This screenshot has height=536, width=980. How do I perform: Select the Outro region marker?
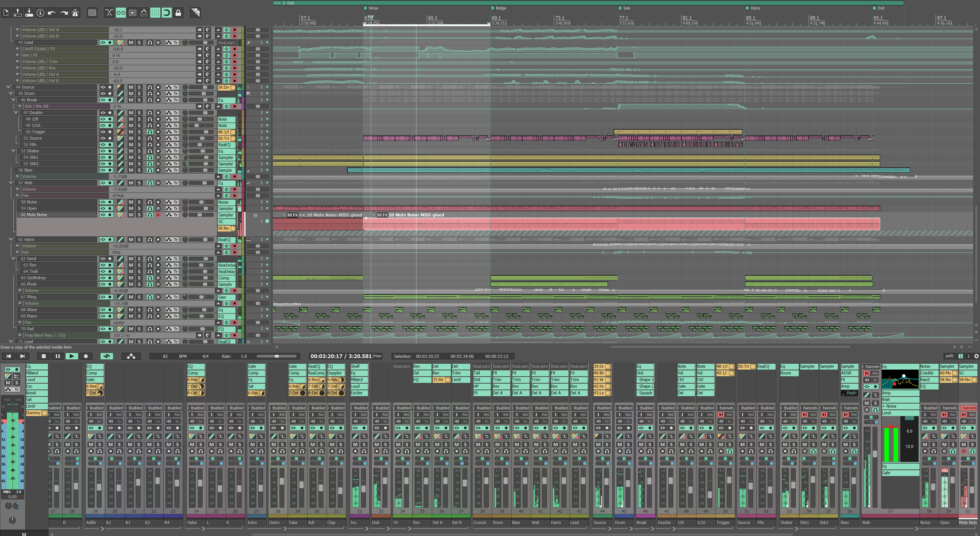(x=753, y=8)
